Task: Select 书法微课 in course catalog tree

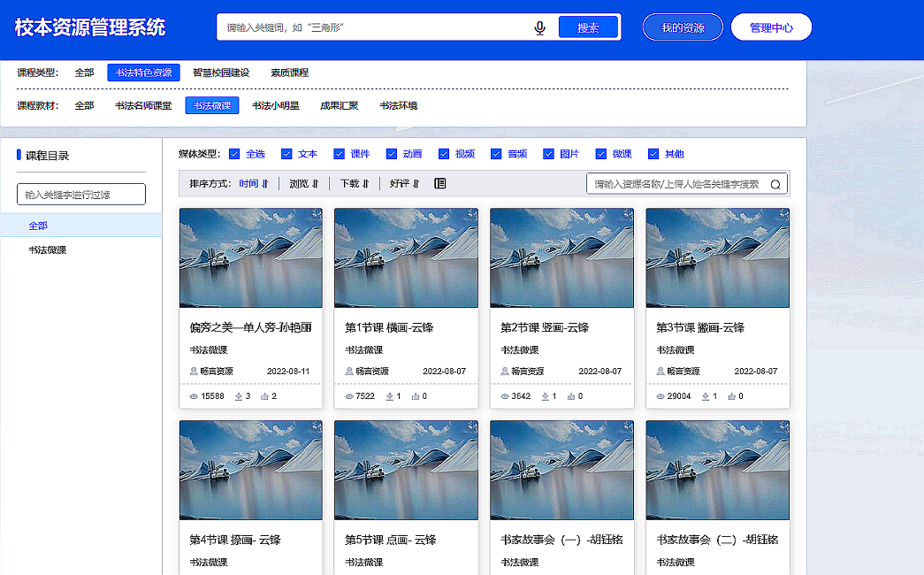Action: [47, 250]
